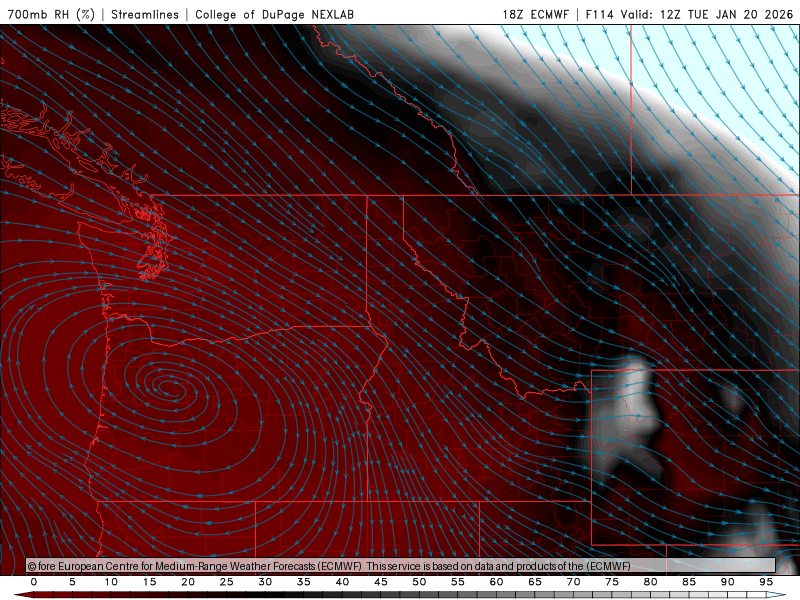The height and width of the screenshot is (600, 800).
Task: Click the "75" value on the color scale
Action: point(612,582)
